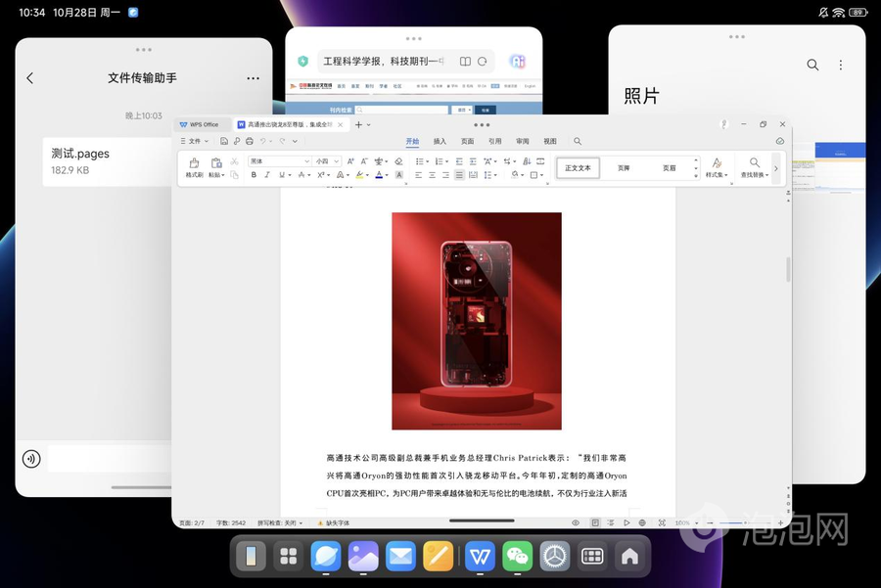Expand the font name dropdown (黑体)

click(x=306, y=161)
